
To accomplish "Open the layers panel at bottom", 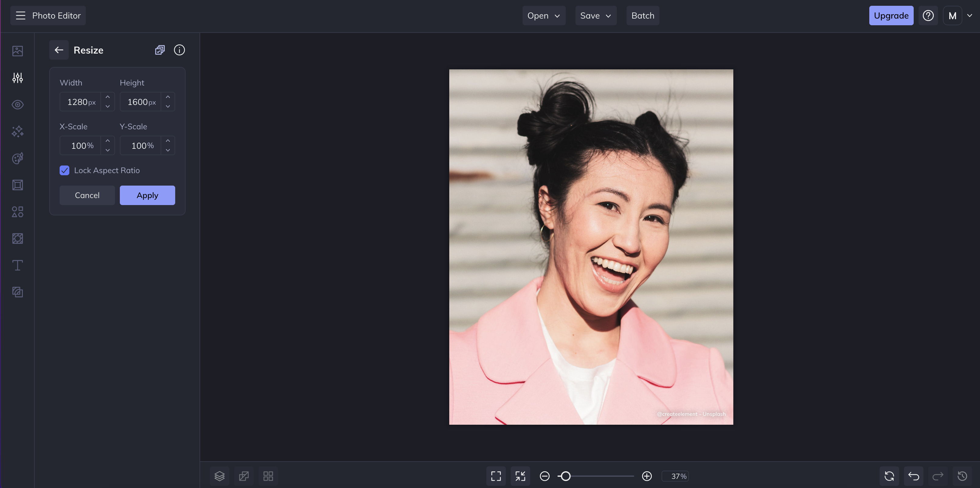I will click(x=220, y=476).
